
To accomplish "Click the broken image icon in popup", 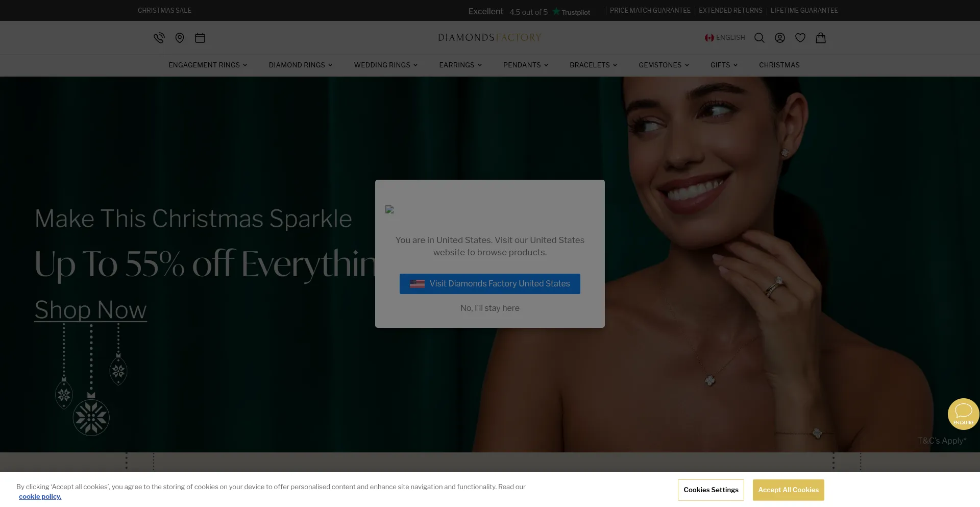I will click(x=389, y=209).
